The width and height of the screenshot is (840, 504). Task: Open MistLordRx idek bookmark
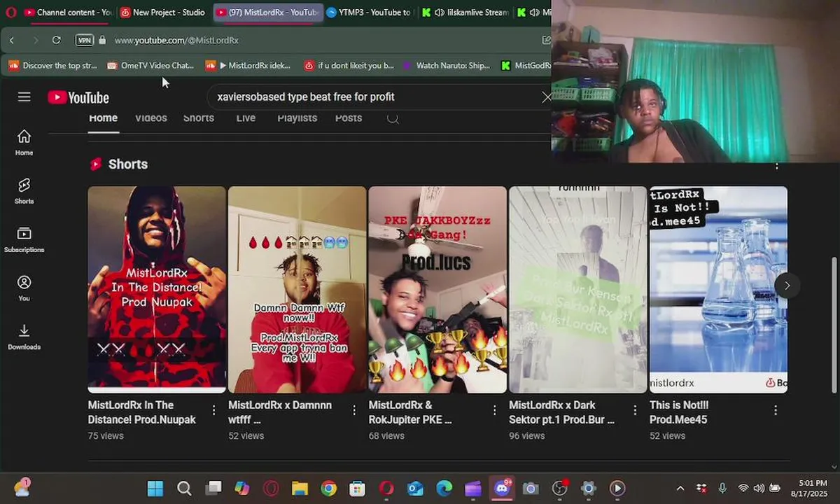(x=248, y=65)
